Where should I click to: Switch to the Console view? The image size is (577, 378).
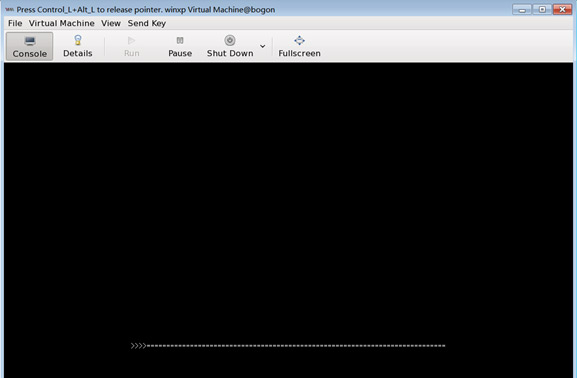point(29,46)
